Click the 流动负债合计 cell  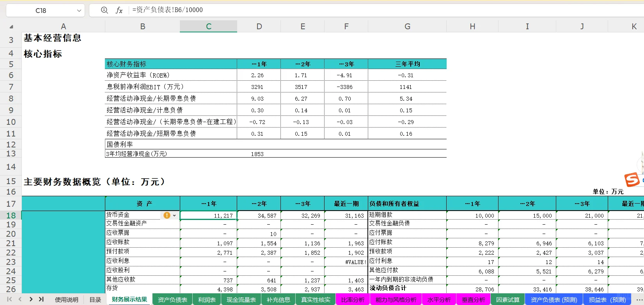tap(407, 289)
